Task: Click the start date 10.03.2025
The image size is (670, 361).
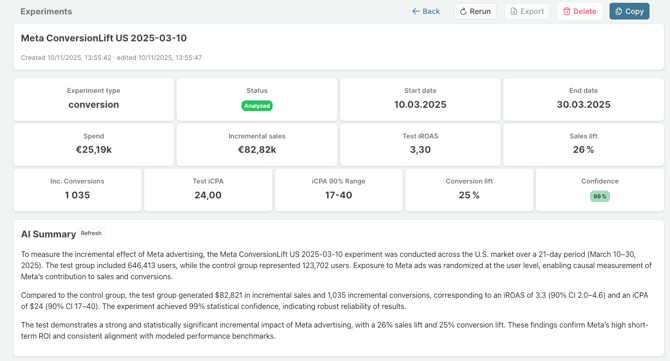Action: (x=420, y=105)
